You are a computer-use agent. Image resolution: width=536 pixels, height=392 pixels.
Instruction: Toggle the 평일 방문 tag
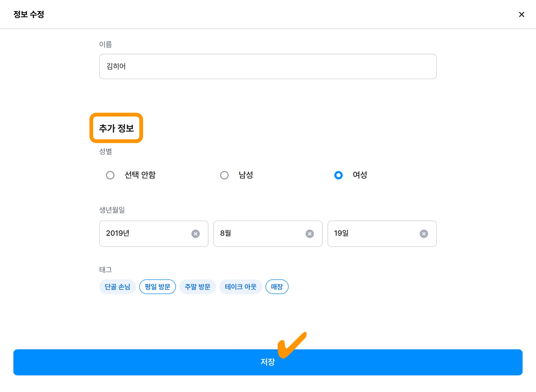(158, 287)
